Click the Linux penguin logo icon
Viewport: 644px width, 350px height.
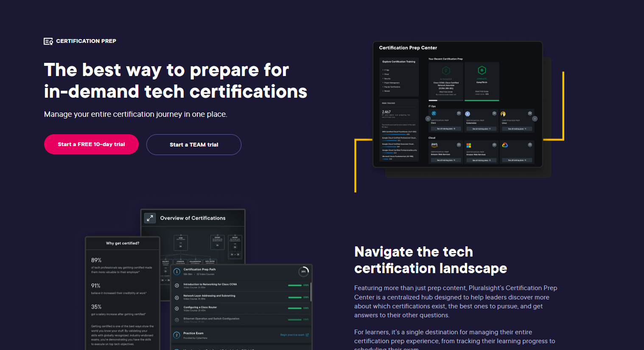click(503, 114)
